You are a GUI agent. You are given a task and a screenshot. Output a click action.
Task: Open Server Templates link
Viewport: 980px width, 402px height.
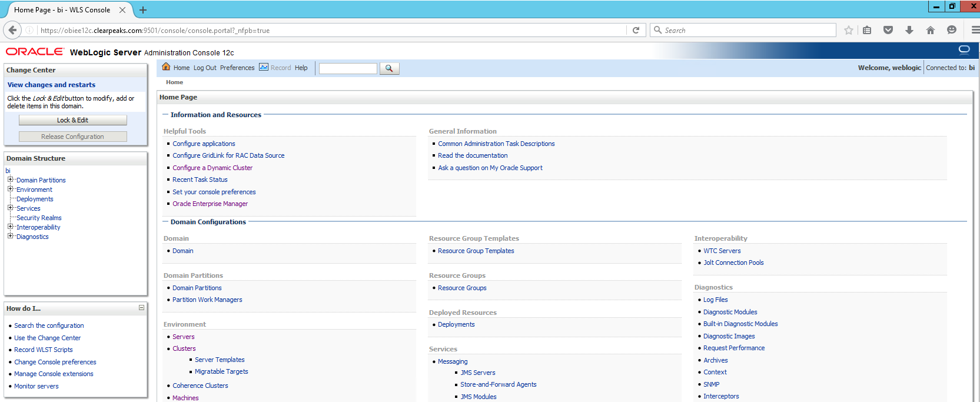point(220,360)
